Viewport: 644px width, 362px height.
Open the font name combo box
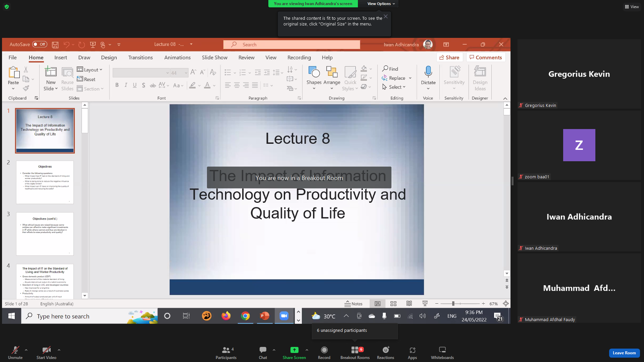tap(141, 73)
